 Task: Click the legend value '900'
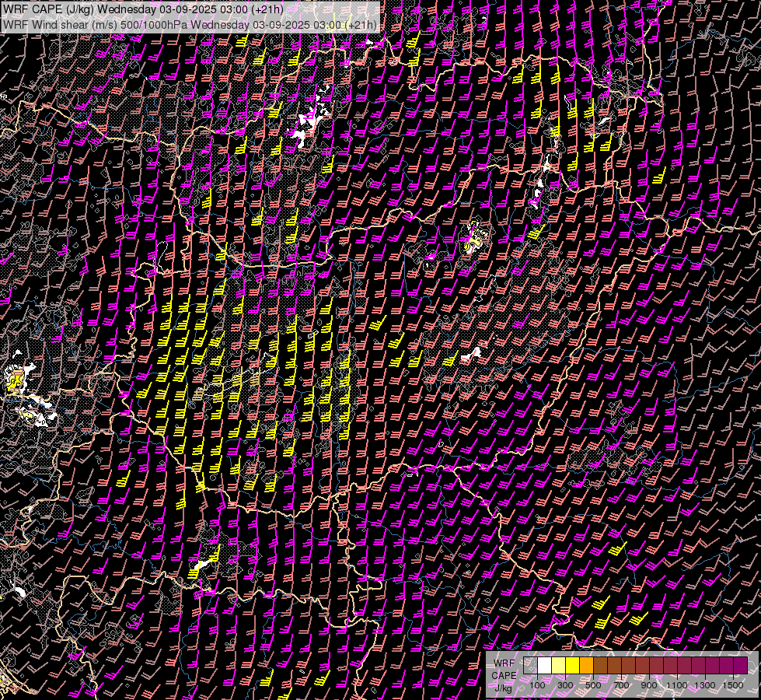coord(649,685)
